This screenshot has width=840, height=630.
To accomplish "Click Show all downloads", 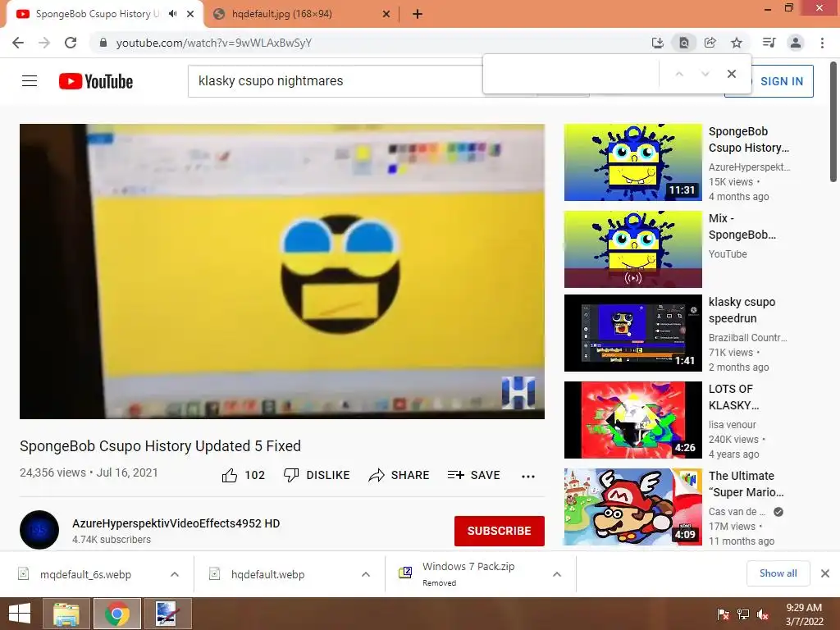I will point(778,573).
